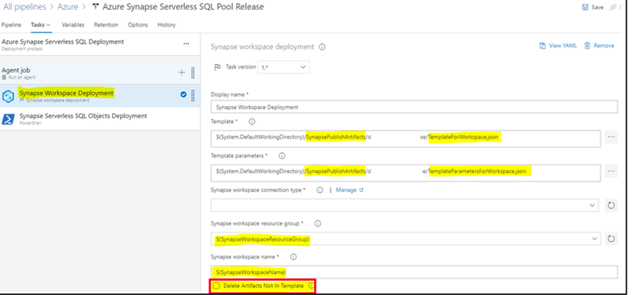
Task: Select the Agent job row
Action: coord(100,73)
